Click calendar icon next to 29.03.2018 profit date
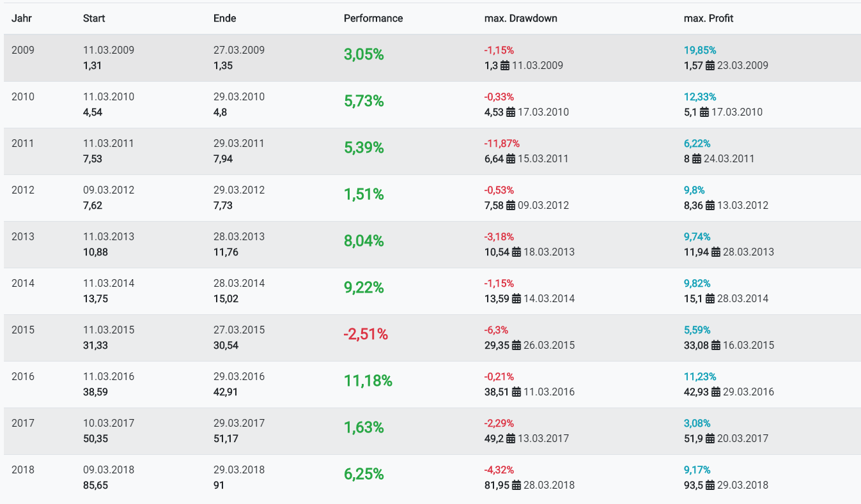The height and width of the screenshot is (504, 861). (x=710, y=485)
